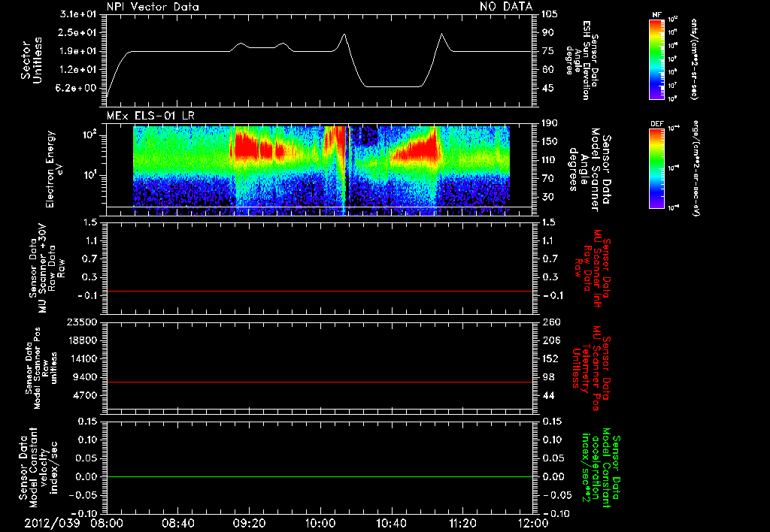This screenshot has width=770, height=532.
Task: Click the 'Sector Unitless' axis title
Action: click(32, 60)
